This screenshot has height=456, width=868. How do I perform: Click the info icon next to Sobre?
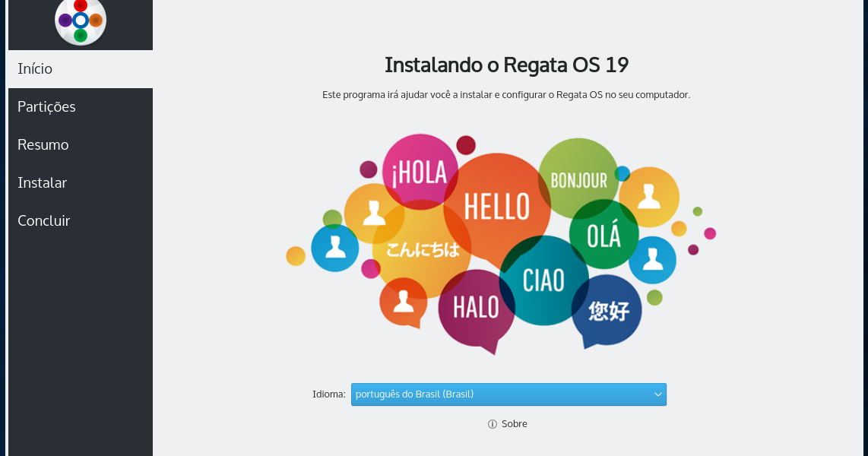pyautogui.click(x=493, y=424)
